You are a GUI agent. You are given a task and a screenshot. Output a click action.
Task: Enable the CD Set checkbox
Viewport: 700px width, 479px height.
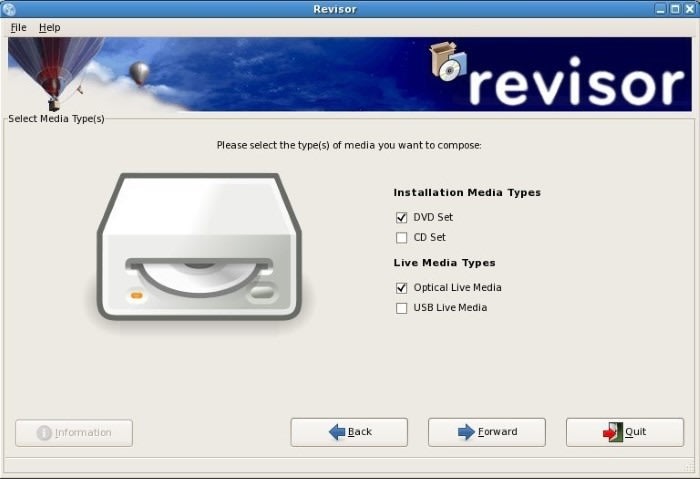(x=401, y=237)
